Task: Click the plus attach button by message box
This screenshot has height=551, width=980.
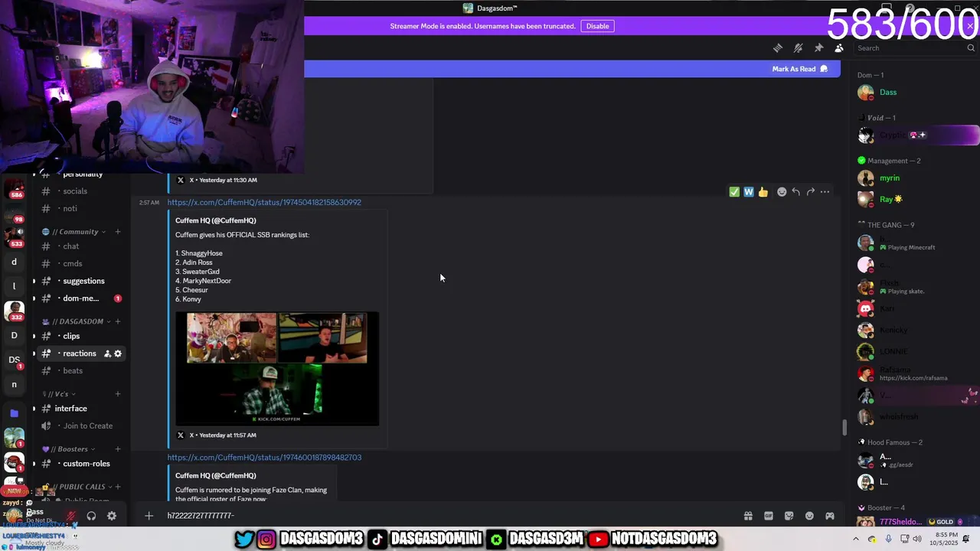Action: pyautogui.click(x=149, y=516)
